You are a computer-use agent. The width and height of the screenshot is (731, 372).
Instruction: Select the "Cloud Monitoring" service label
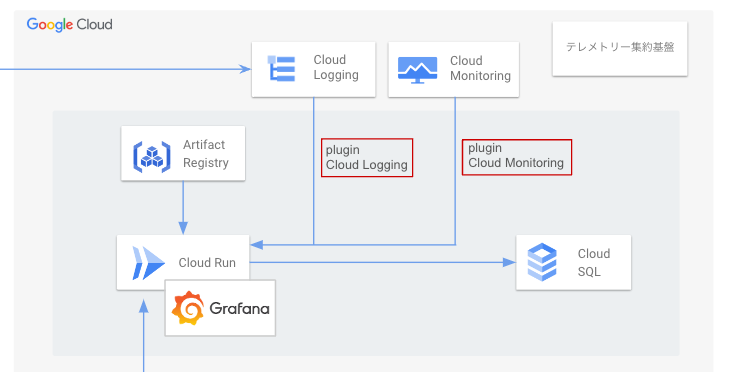pos(480,68)
